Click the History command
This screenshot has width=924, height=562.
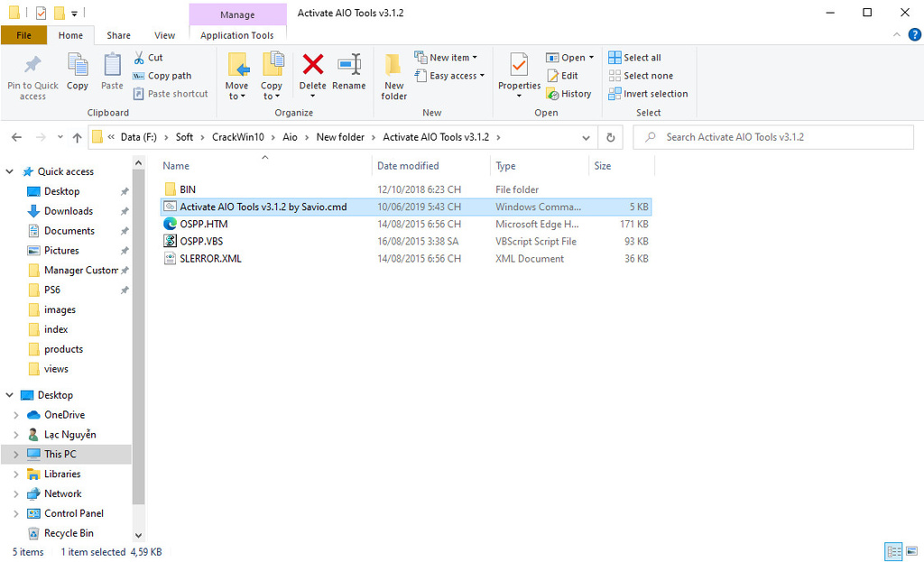pyautogui.click(x=568, y=94)
